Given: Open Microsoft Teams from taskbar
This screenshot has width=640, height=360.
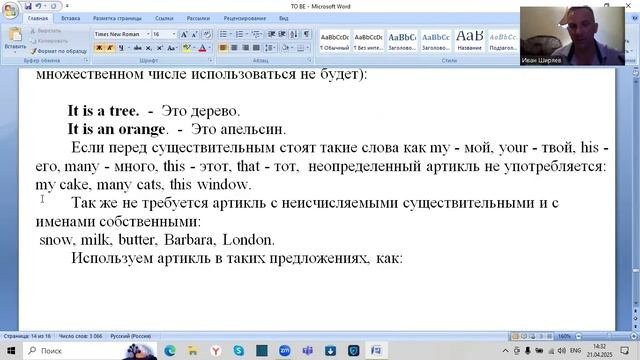Looking at the screenshot, I should point(307,351).
